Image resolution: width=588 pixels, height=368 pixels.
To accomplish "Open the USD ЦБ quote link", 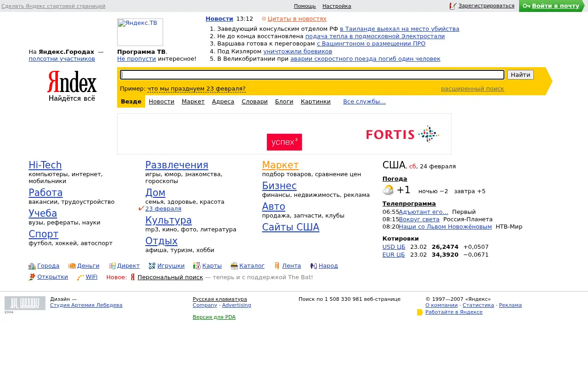I will click(x=394, y=247).
